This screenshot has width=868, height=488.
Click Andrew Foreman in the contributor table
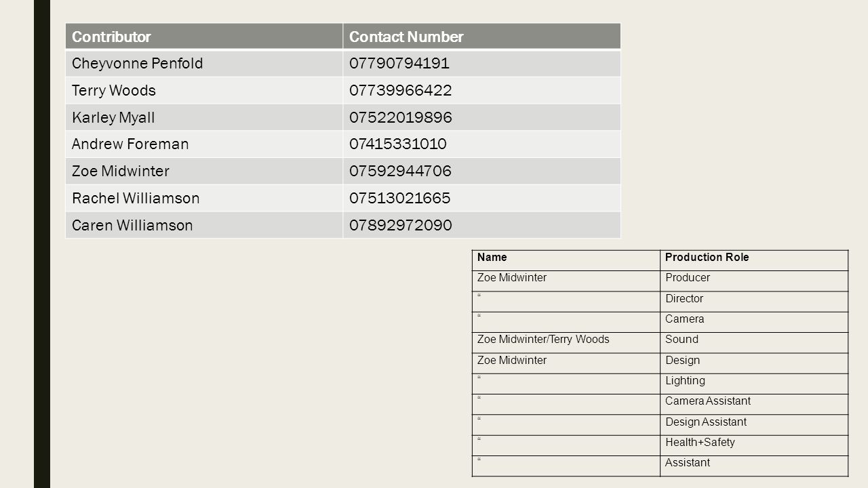[x=204, y=144]
